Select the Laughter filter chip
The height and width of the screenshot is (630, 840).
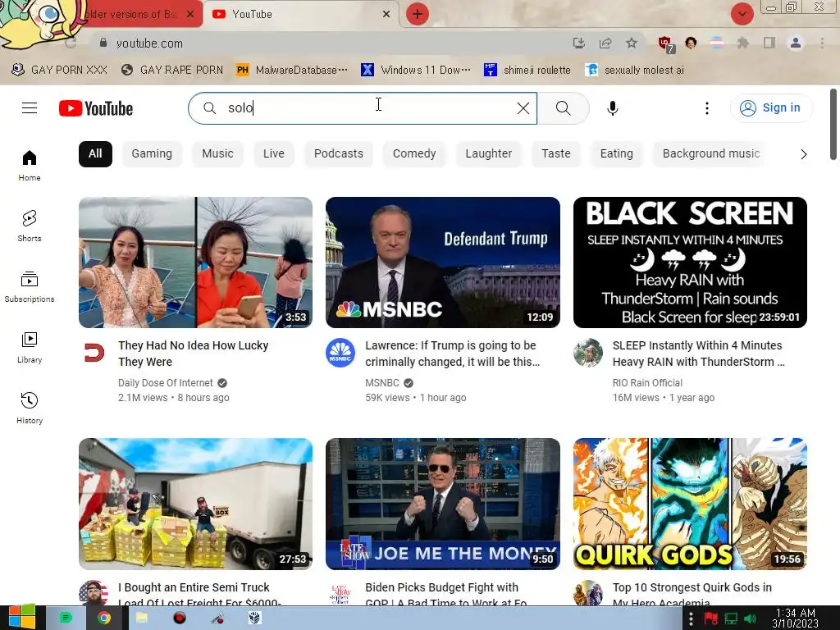click(489, 153)
